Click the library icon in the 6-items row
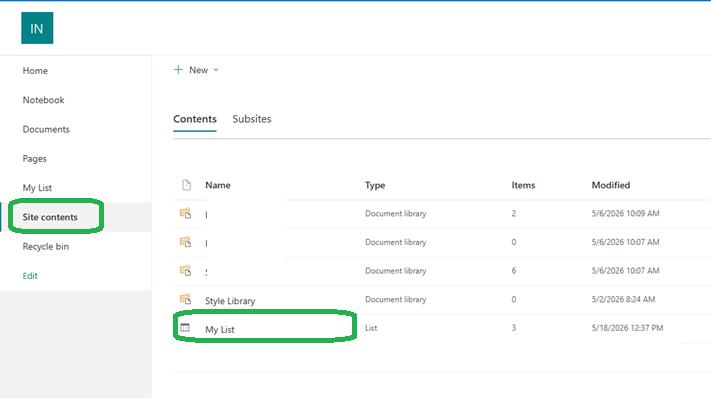 [x=185, y=271]
